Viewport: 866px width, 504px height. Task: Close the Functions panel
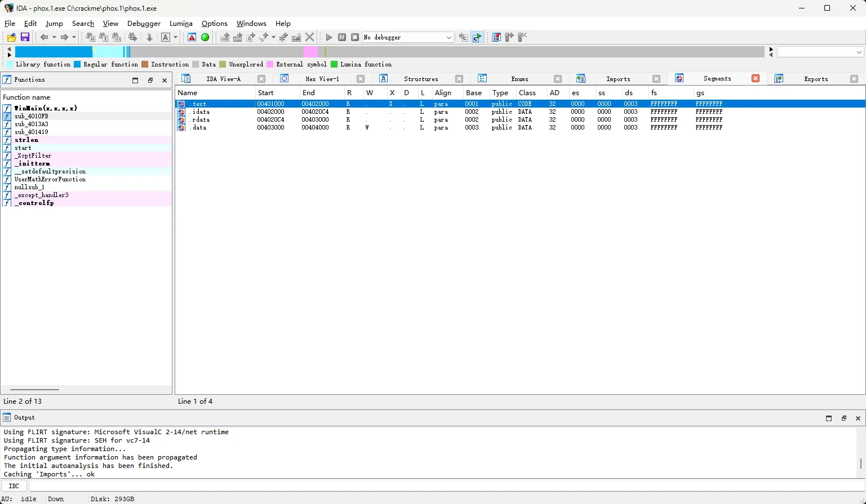165,81
